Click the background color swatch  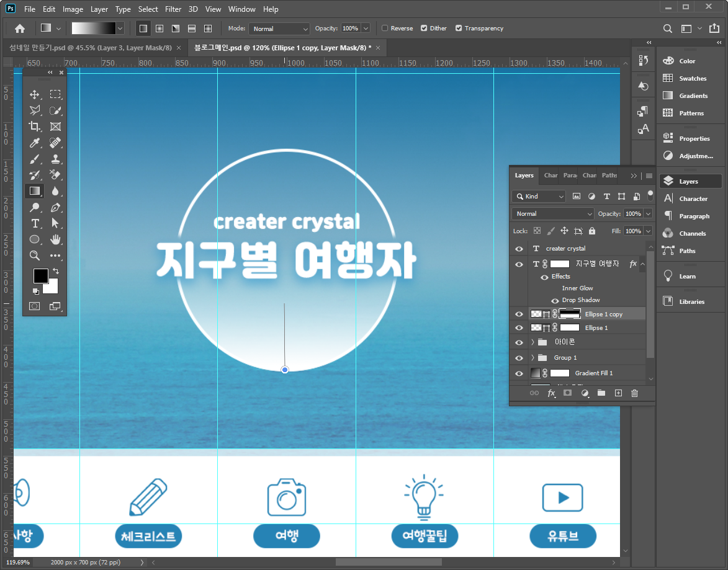pos(53,288)
